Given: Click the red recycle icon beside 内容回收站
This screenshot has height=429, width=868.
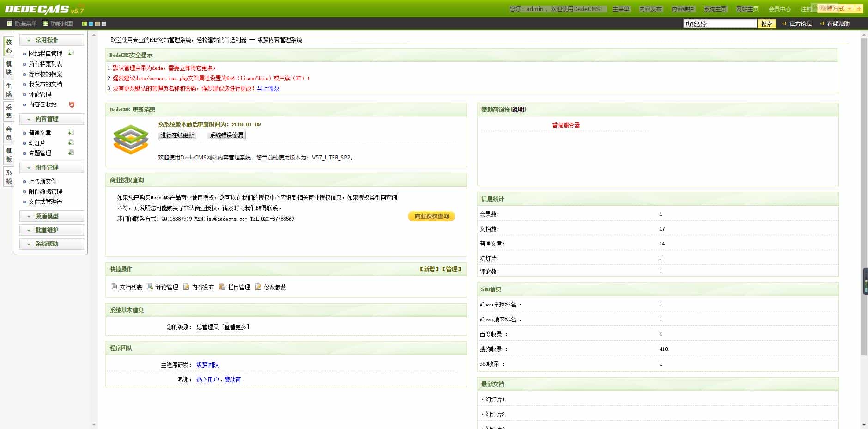Looking at the screenshot, I should pyautogui.click(x=72, y=104).
